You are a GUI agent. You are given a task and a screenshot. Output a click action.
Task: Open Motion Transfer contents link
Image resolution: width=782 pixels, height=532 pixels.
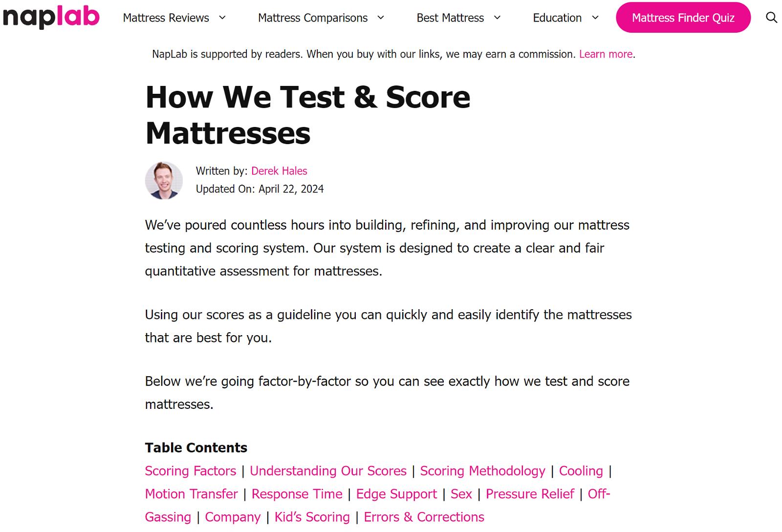tap(191, 494)
